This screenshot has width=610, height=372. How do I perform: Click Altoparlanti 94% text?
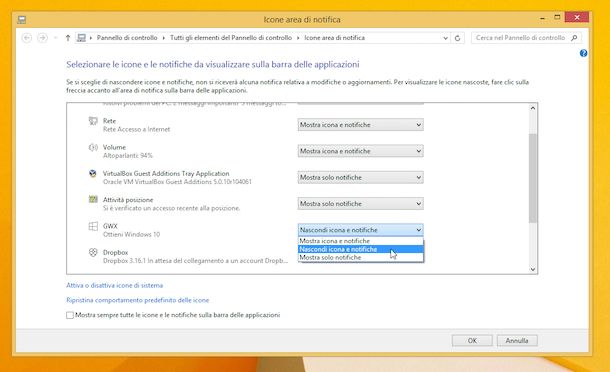[x=128, y=155]
